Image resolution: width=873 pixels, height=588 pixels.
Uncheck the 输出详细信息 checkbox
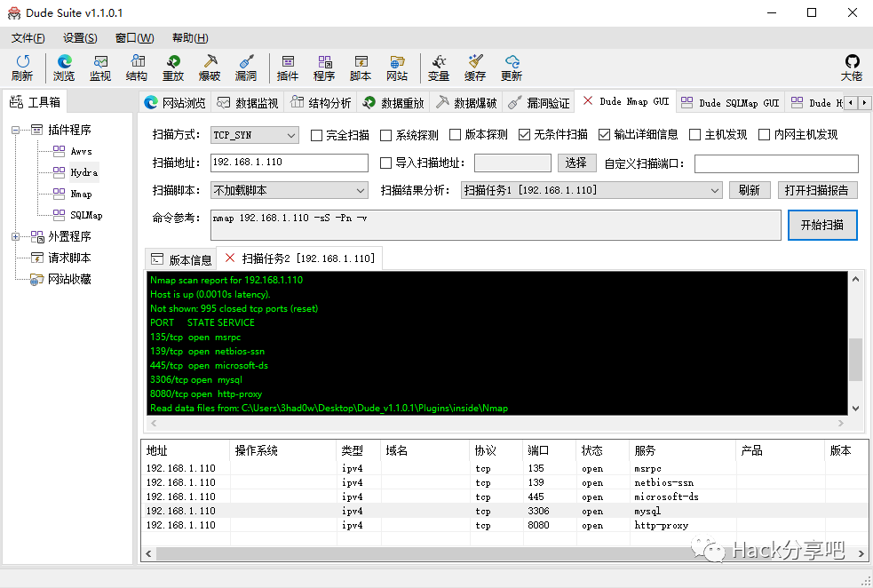[x=604, y=135]
